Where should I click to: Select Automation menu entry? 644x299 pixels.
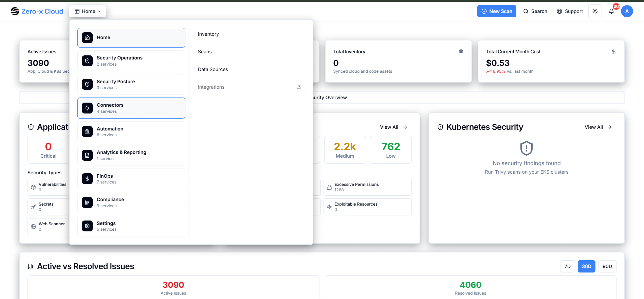tap(131, 131)
